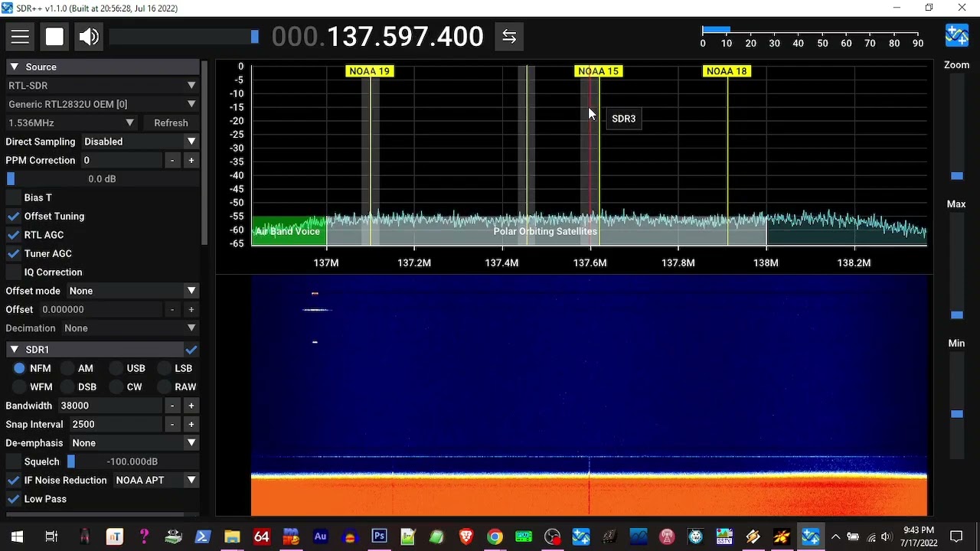Click the tuning mode swap arrows icon

(509, 37)
